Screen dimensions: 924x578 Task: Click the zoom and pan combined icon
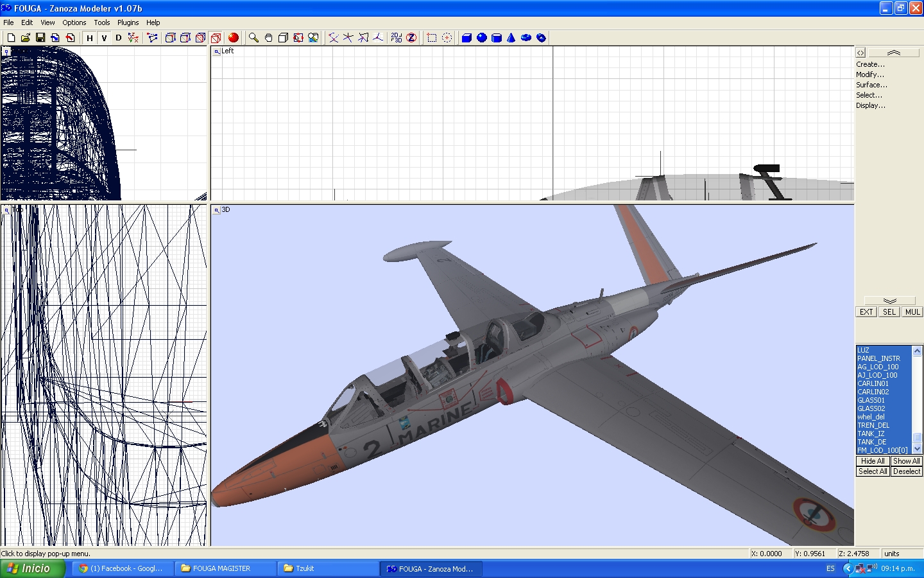(313, 38)
